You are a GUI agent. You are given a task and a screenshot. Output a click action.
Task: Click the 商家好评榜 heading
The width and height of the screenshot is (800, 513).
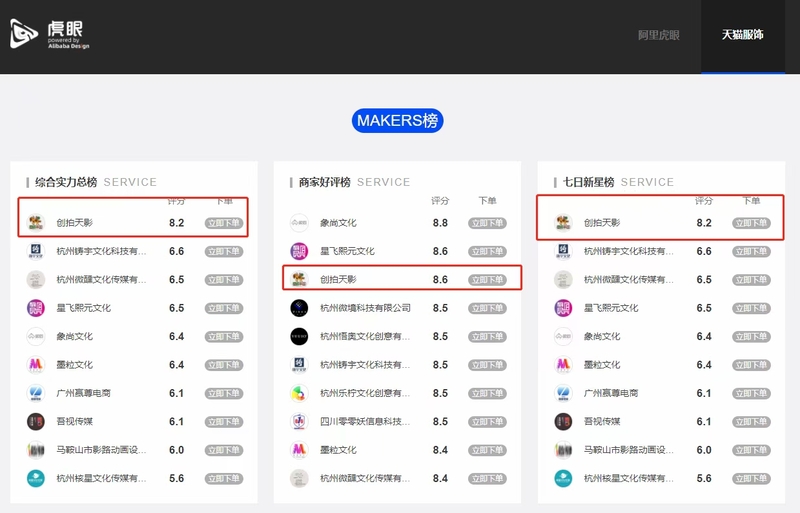[x=324, y=182]
